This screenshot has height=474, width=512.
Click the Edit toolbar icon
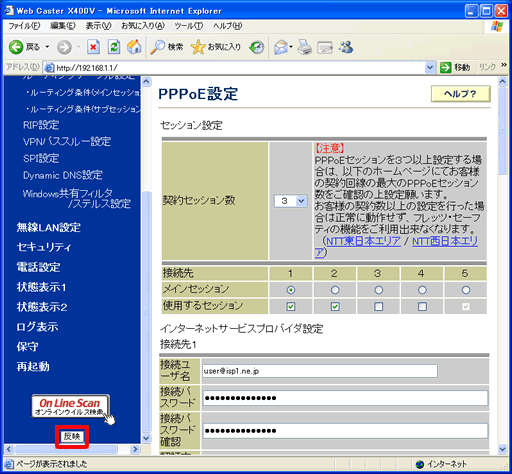click(x=325, y=47)
